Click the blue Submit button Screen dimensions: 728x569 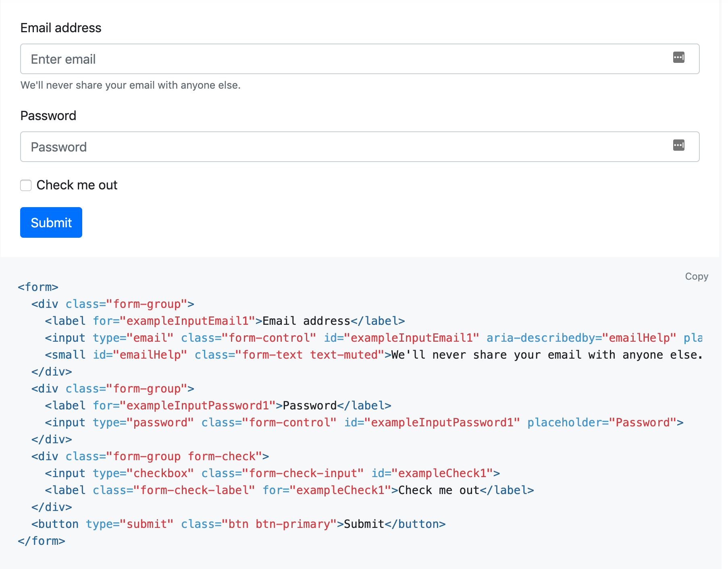pos(51,222)
